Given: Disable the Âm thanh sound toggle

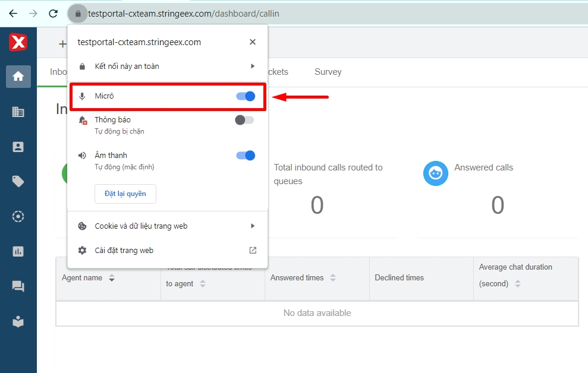Looking at the screenshot, I should 245,156.
